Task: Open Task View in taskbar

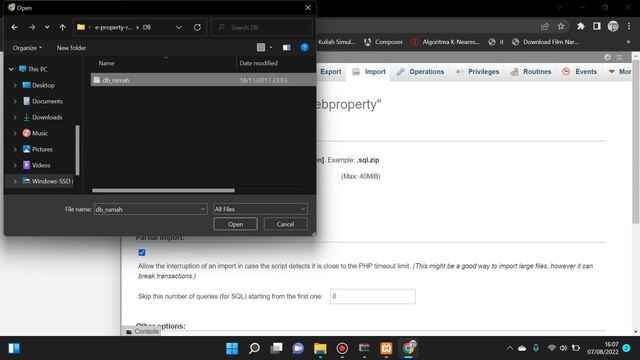Action: [276, 348]
